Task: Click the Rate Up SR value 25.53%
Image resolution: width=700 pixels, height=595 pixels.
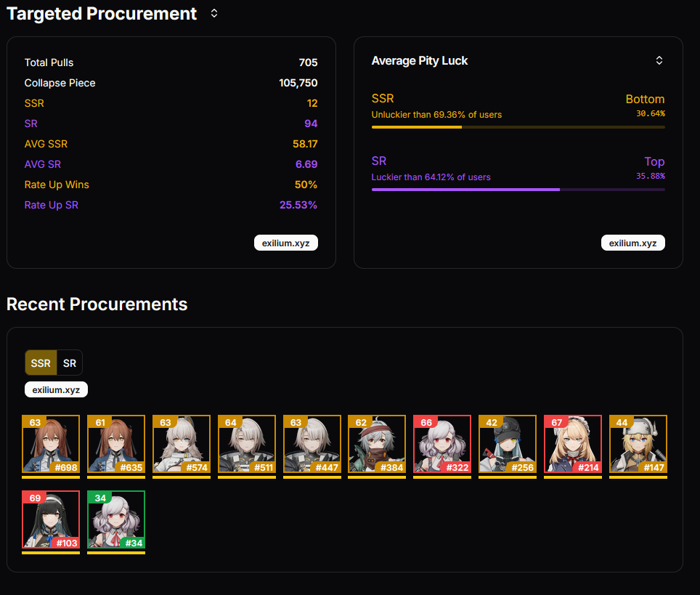Action: pyautogui.click(x=298, y=205)
